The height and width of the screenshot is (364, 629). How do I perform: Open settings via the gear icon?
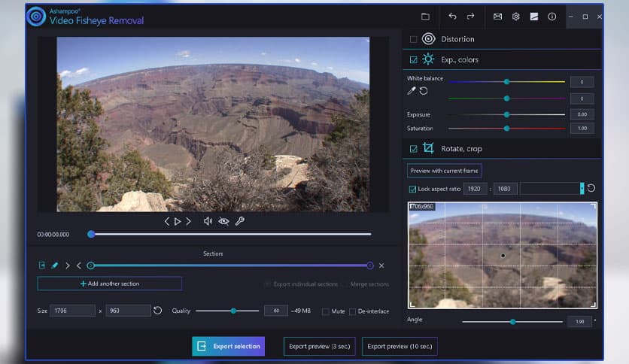(516, 17)
